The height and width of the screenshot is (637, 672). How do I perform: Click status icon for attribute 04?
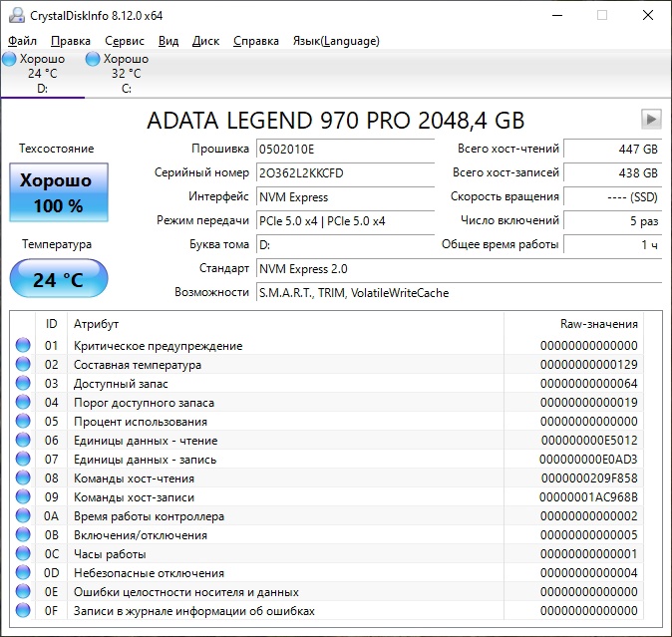coord(23,403)
